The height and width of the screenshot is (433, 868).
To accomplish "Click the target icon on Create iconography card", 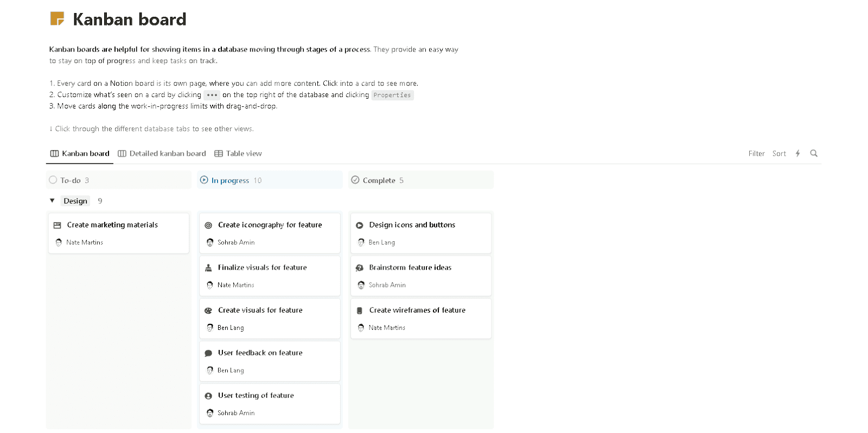I will (208, 225).
